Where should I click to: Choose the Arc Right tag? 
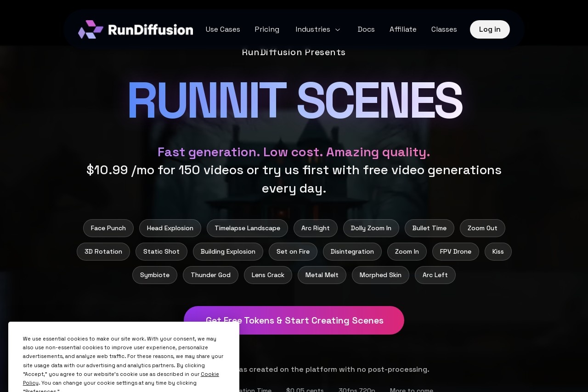pyautogui.click(x=316, y=228)
